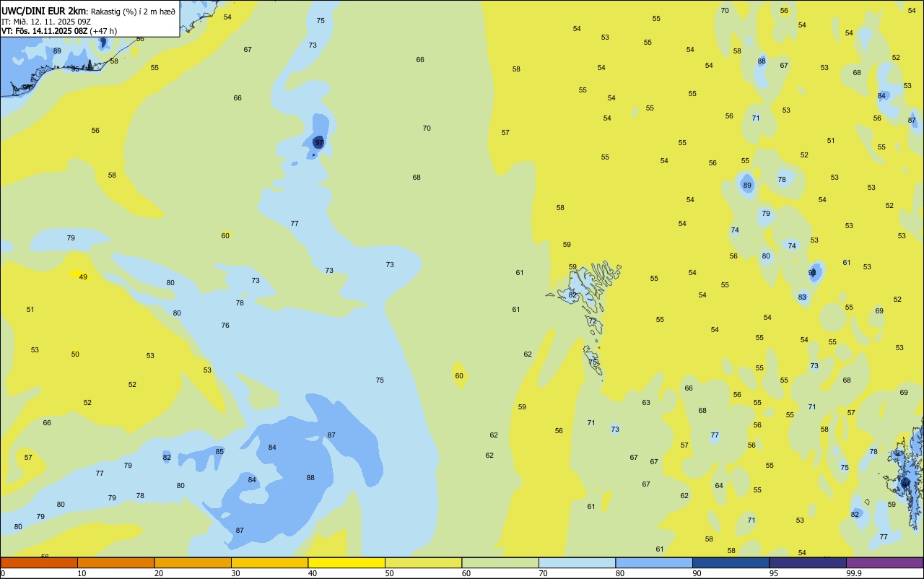924x579 pixels.
Task: Select the "20" legend tick label
Action: pyautogui.click(x=159, y=573)
